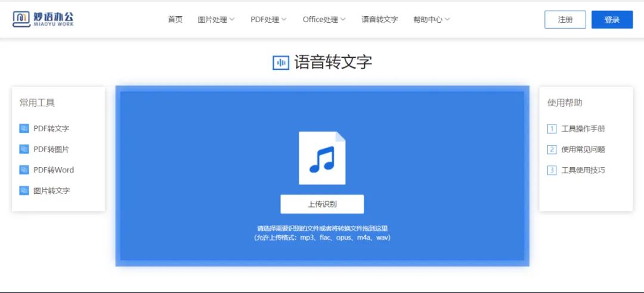Open the PDF转Word tool link

point(54,169)
